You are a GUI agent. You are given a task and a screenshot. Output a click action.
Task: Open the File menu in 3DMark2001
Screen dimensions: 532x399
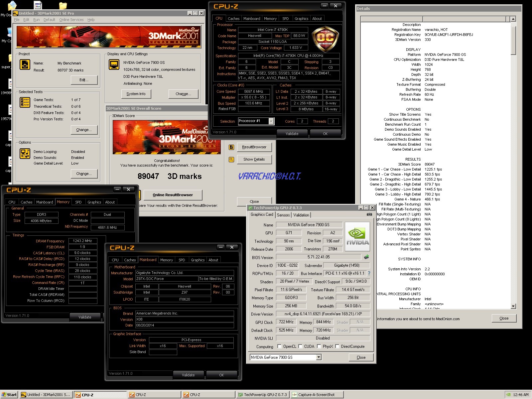coord(17,20)
